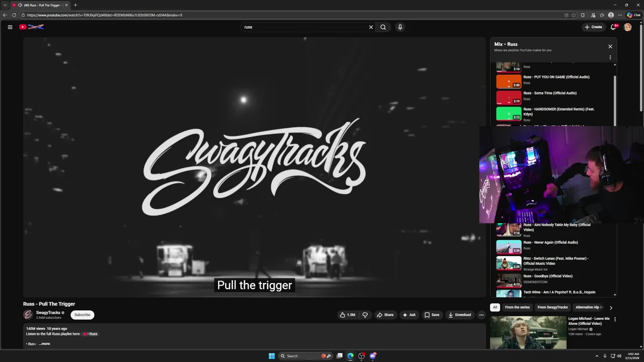This screenshot has width=644, height=362.
Task: Click the Create button
Action: pos(593,27)
